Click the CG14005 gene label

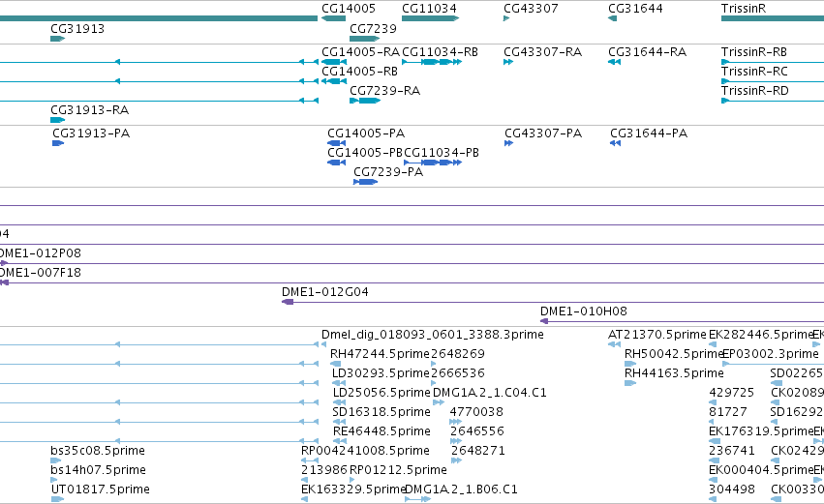[x=349, y=9]
